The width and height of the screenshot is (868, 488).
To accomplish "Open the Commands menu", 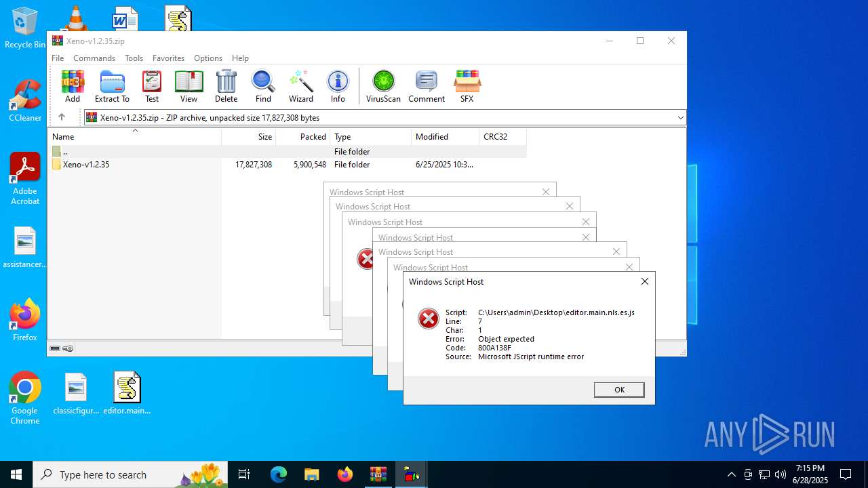I will point(94,58).
